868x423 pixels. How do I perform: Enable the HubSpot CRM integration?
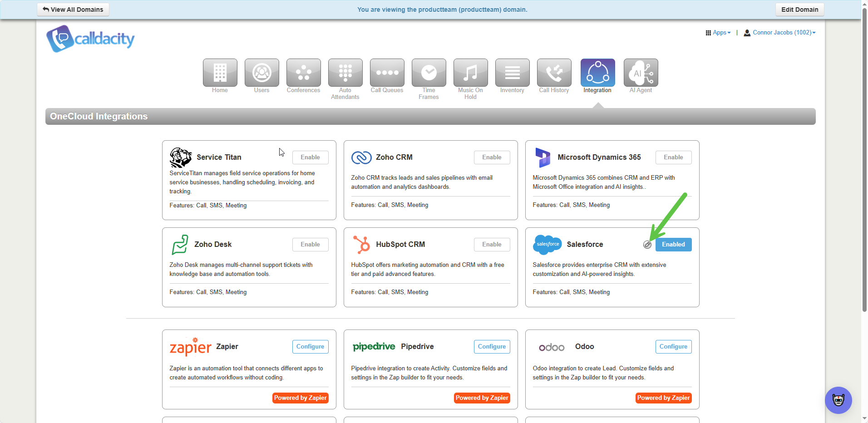492,245
